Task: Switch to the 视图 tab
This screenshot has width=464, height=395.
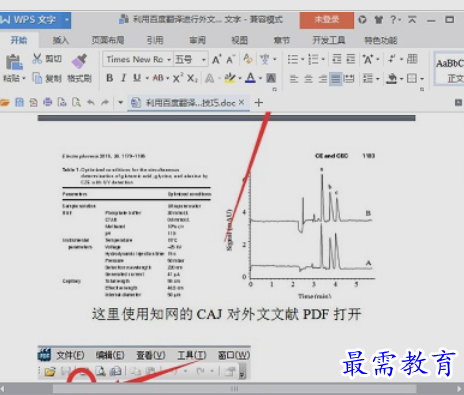Action: click(240, 40)
